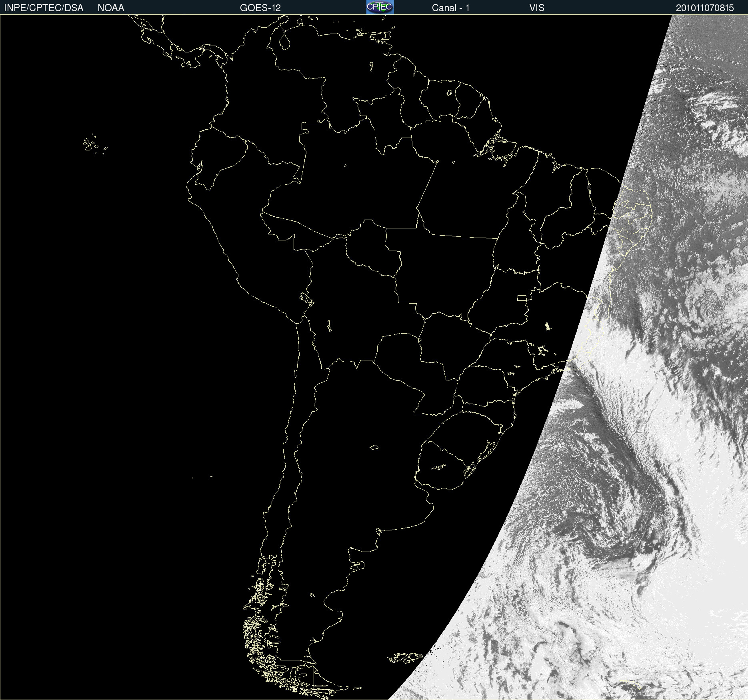Image resolution: width=748 pixels, height=700 pixels.
Task: Click the 201011070815 timestamp
Action: [x=705, y=8]
